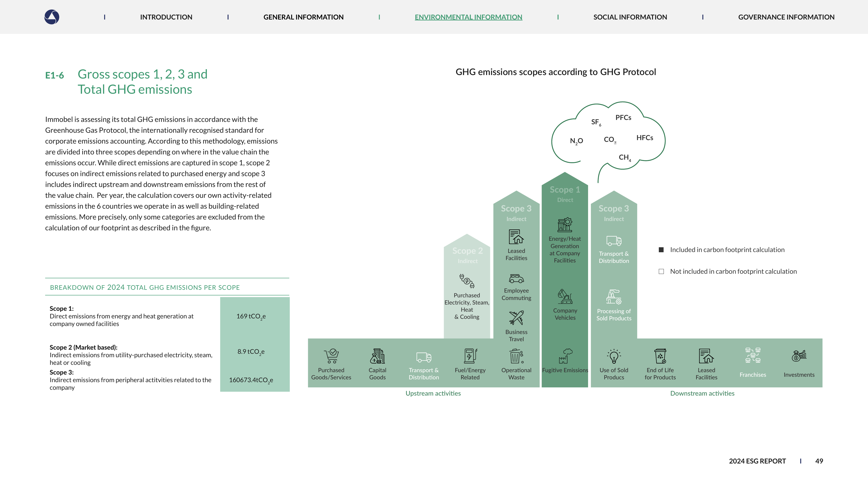Click the End of Life recycle bin icon
Image resolution: width=868 pixels, height=488 pixels.
[660, 356]
